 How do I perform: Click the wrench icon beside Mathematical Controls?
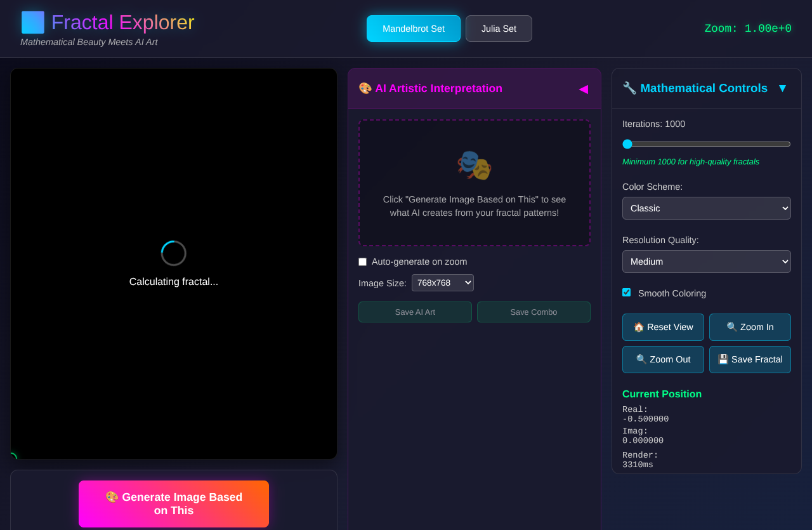click(x=629, y=88)
